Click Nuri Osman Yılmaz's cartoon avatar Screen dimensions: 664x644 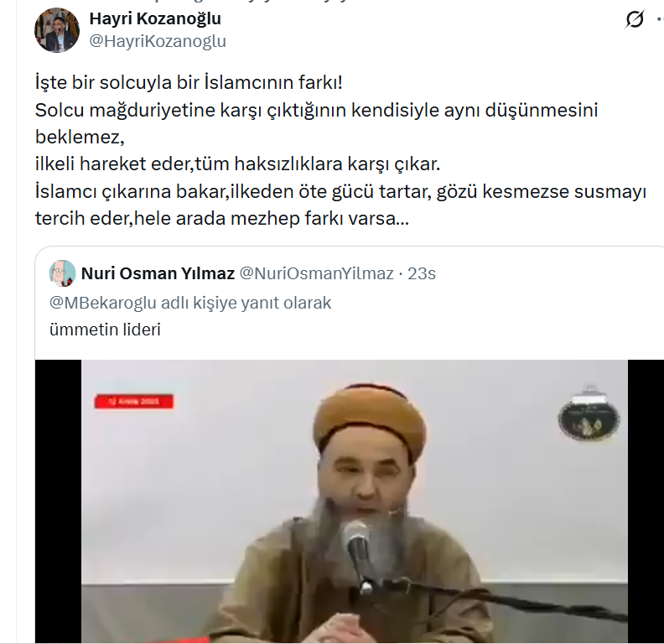[x=62, y=273]
